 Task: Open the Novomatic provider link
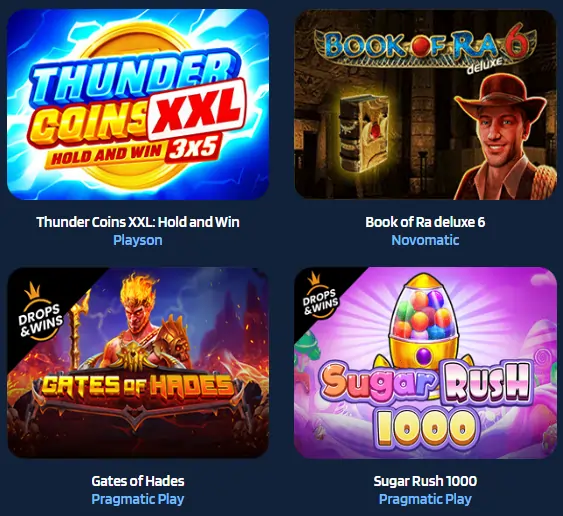pos(425,240)
